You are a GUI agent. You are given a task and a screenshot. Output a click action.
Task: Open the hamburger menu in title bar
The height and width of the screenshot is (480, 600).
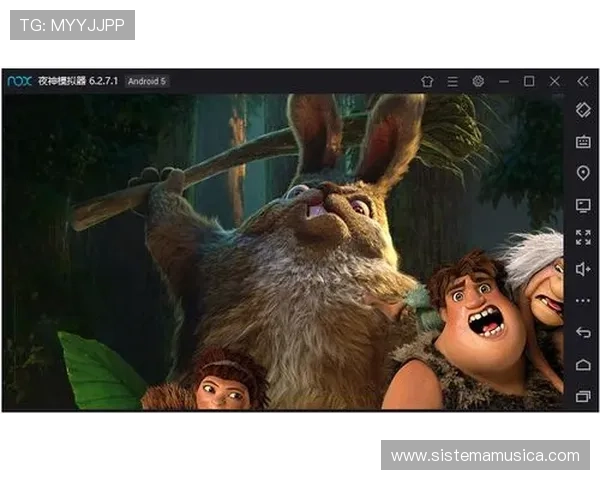[x=452, y=81]
